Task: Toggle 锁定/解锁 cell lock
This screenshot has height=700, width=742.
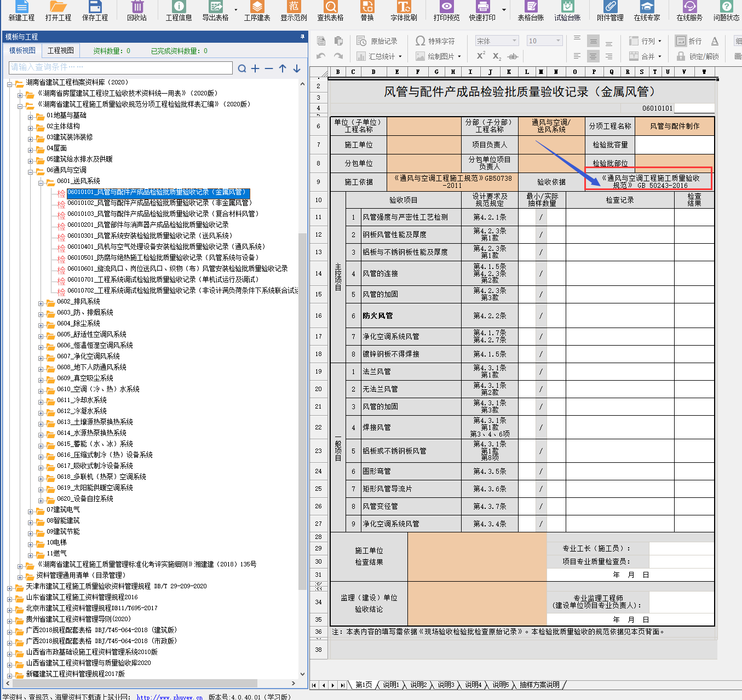Action: click(698, 56)
